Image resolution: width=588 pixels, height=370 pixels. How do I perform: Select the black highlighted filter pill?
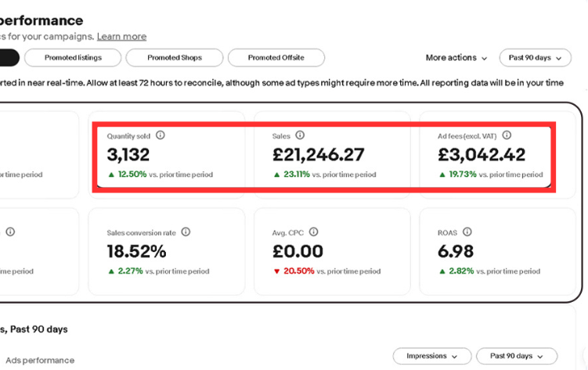click(x=8, y=58)
